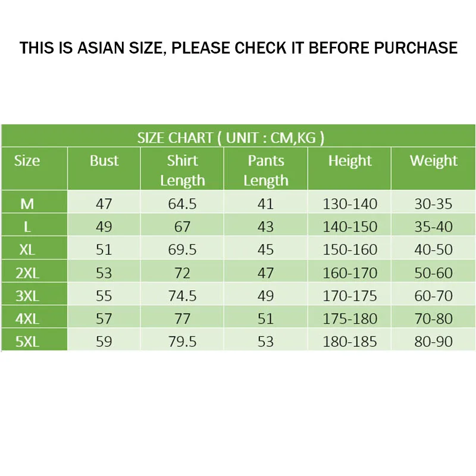Viewport: 476px width, 476px height.
Task: Click the Size column header
Action: [x=27, y=161]
